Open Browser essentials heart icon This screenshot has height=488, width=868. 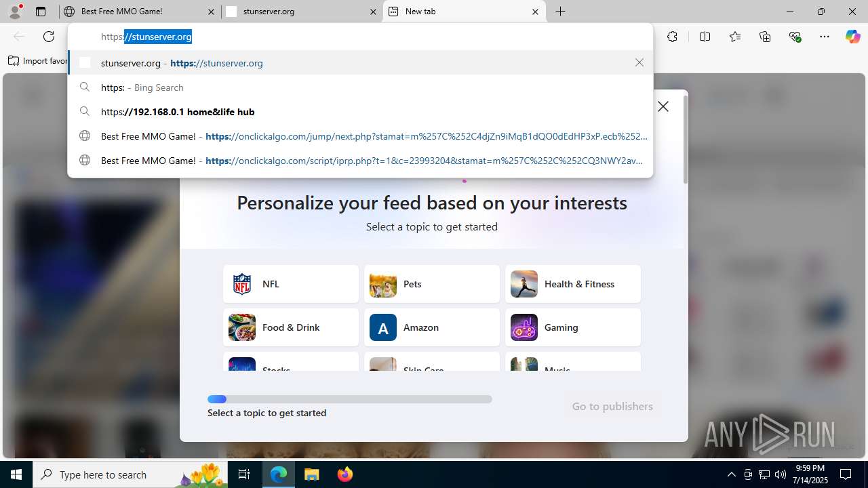tap(795, 37)
